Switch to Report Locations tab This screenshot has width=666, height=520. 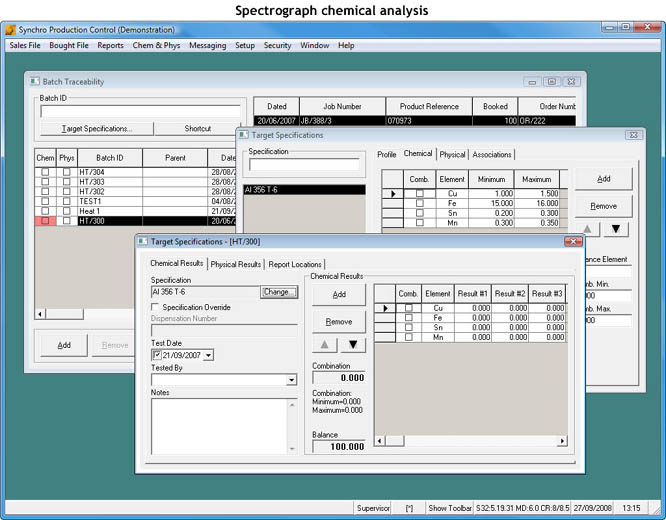295,264
